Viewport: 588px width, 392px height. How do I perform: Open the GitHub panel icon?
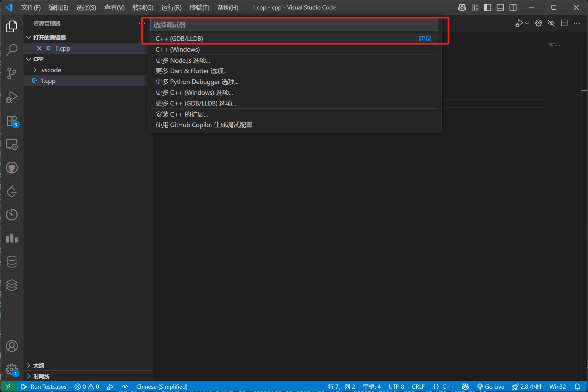click(x=12, y=168)
